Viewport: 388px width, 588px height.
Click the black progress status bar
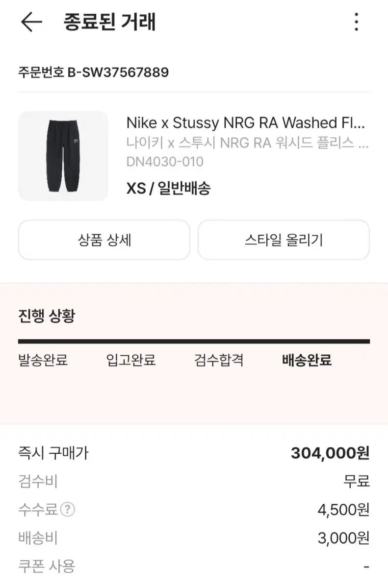194,342
